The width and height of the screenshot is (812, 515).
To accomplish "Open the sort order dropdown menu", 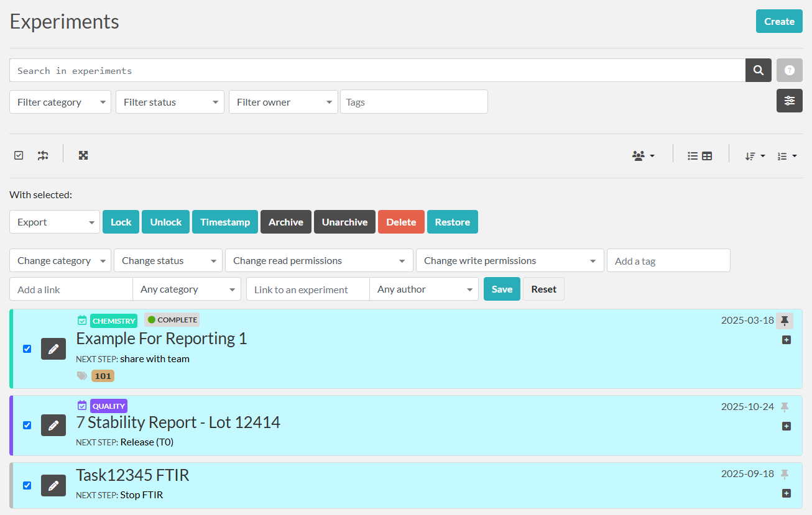I will point(755,156).
